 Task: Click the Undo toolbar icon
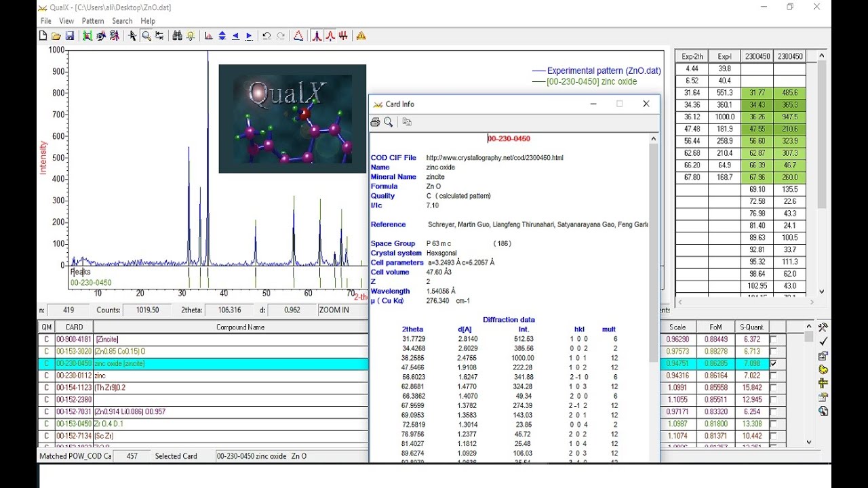click(x=267, y=36)
